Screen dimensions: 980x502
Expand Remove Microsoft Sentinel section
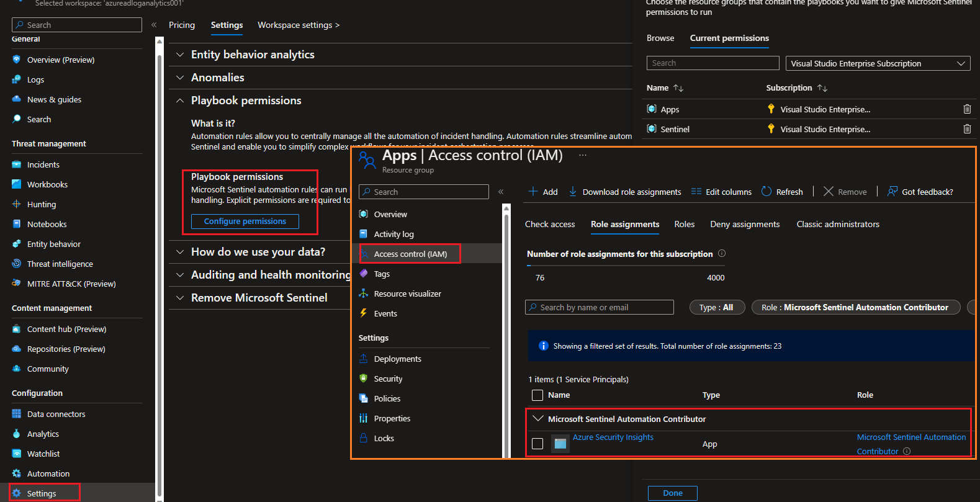180,298
